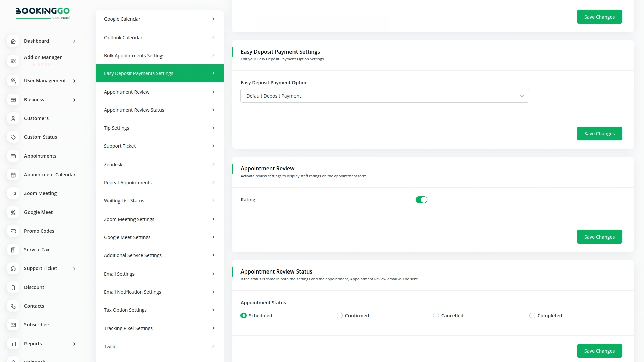Select the Confirmed appointment status

339,315
